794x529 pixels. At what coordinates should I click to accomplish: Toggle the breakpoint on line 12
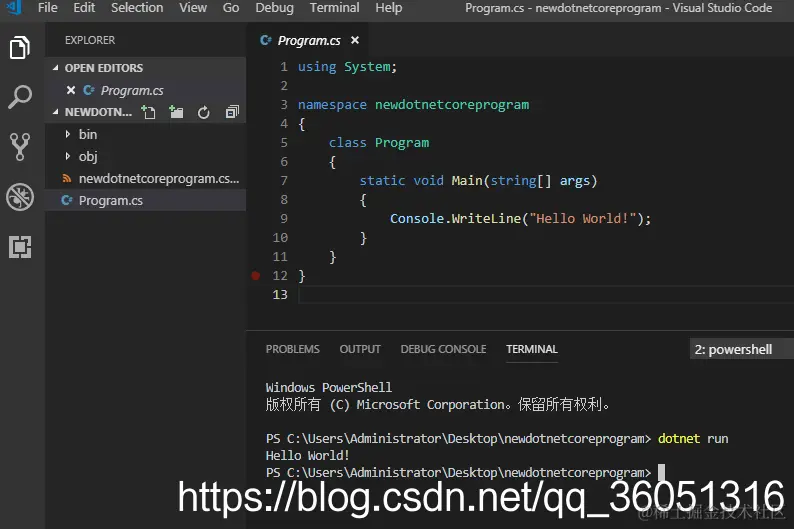(x=256, y=275)
